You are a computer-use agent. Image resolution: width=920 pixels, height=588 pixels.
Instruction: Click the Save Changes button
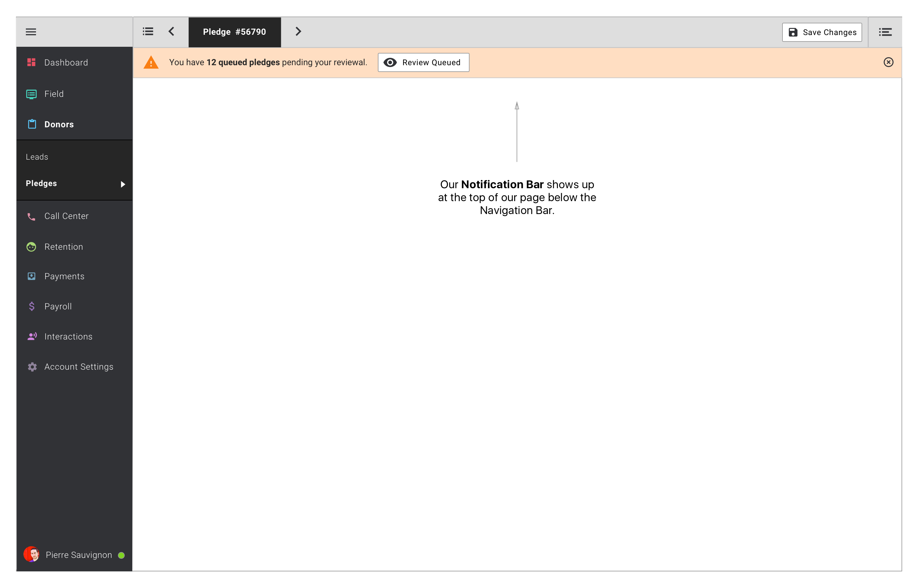tap(822, 32)
